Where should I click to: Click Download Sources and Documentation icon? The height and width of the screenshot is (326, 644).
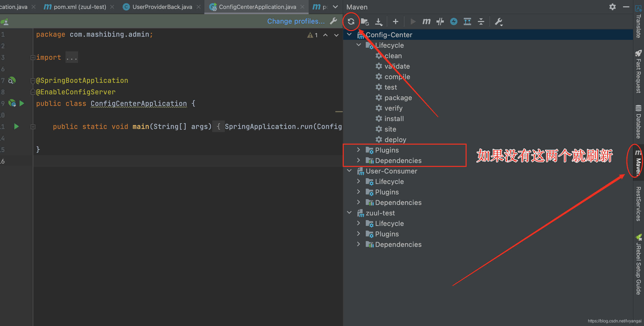pos(379,21)
